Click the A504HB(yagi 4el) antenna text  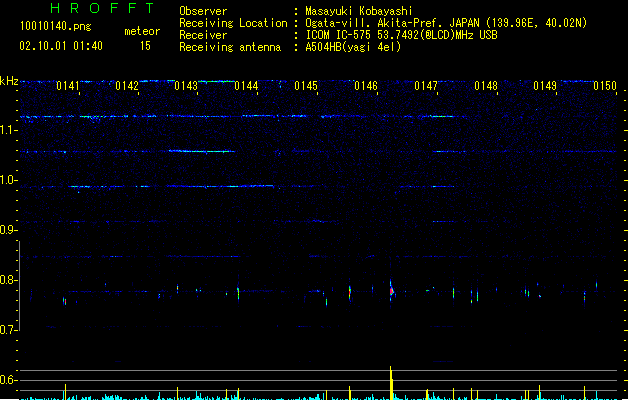353,47
